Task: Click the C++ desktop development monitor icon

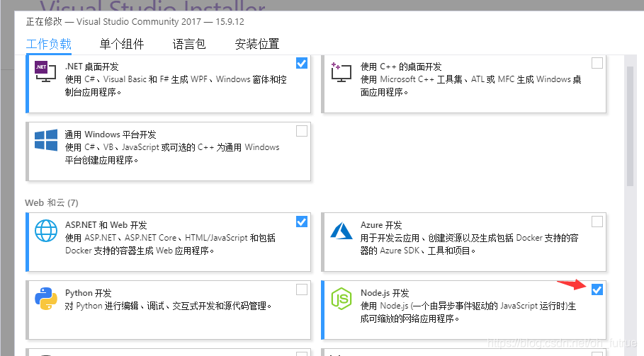Action: click(341, 72)
